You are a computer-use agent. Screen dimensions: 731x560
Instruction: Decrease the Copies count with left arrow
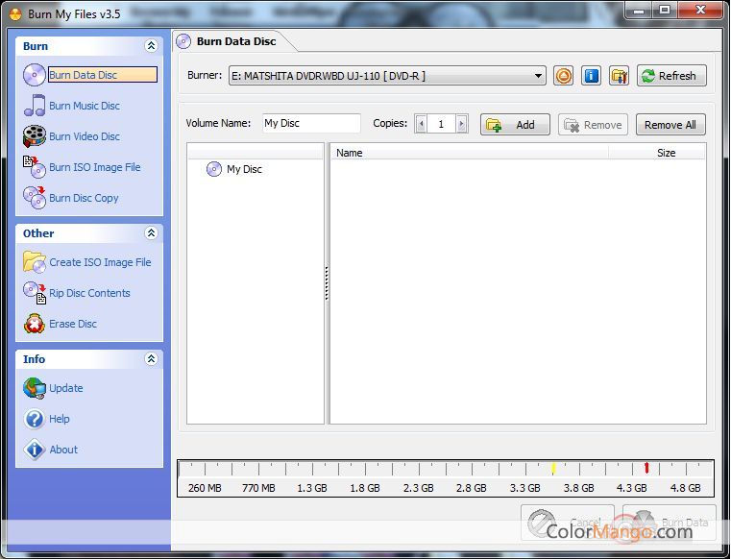[421, 124]
